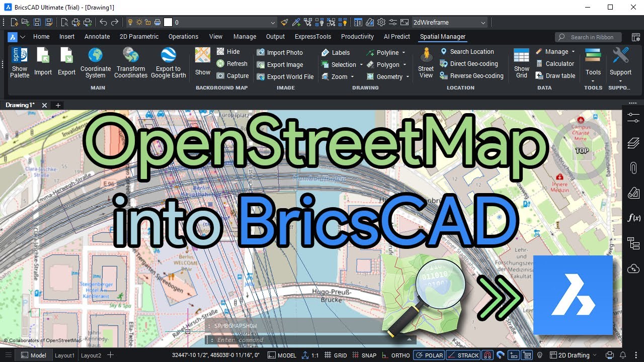The image size is (644, 362).
Task: Click the Match Properties brush icon
Action: coord(285,22)
